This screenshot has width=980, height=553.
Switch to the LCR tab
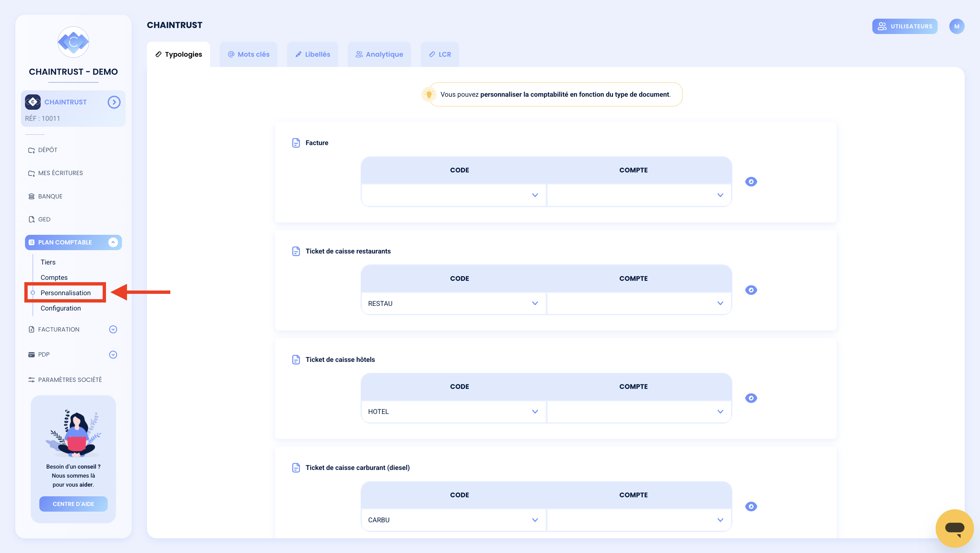(x=440, y=54)
